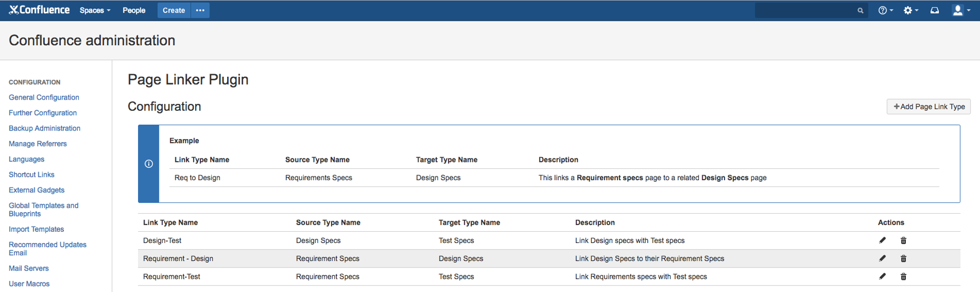The width and height of the screenshot is (980, 292).
Task: Click the three-dots button next to Create
Action: click(x=200, y=10)
